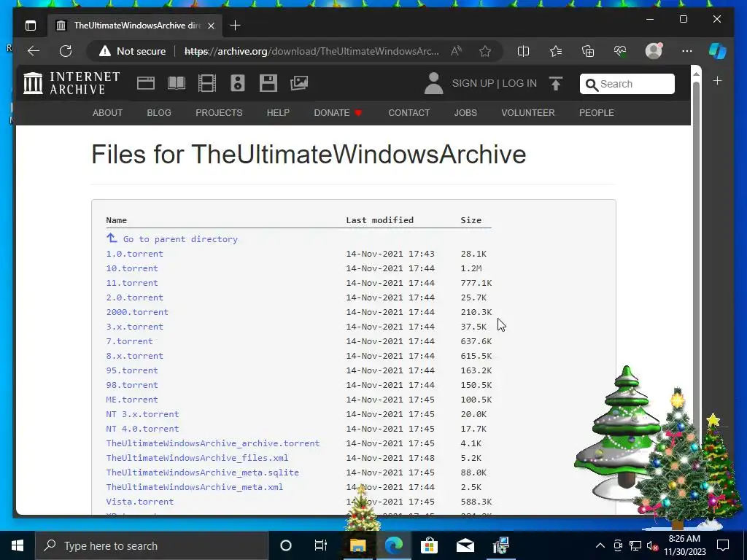This screenshot has height=560, width=747.
Task: Open the Texts book icon
Action: pos(177,83)
